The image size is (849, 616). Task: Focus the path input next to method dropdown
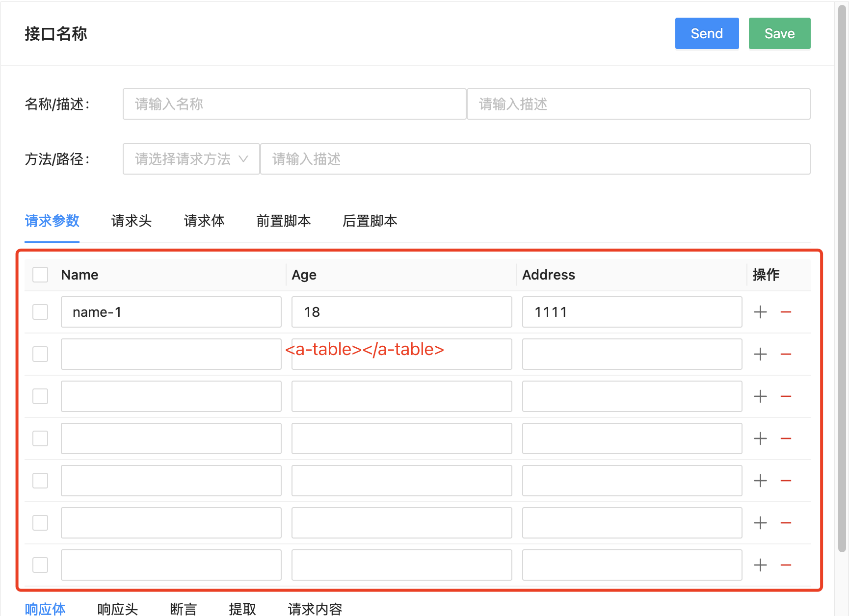point(535,159)
